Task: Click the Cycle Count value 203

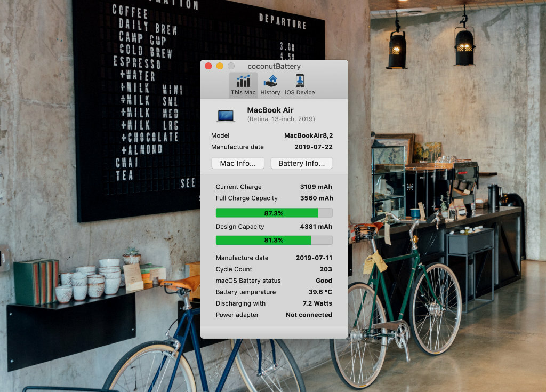Action: coord(326,269)
